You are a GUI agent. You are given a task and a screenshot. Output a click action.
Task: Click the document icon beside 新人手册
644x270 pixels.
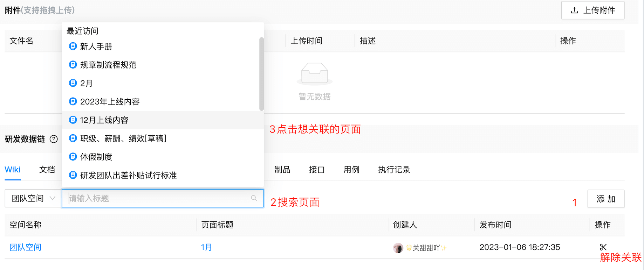pyautogui.click(x=73, y=46)
